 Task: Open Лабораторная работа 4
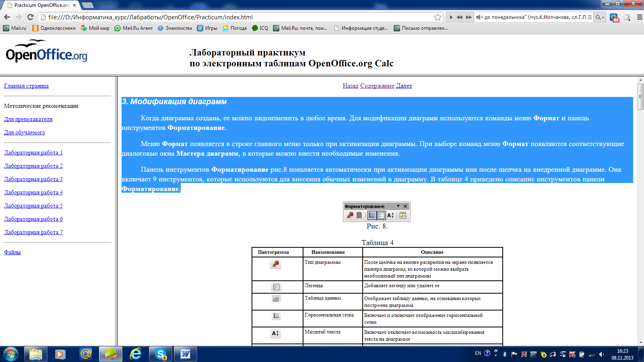coord(33,192)
